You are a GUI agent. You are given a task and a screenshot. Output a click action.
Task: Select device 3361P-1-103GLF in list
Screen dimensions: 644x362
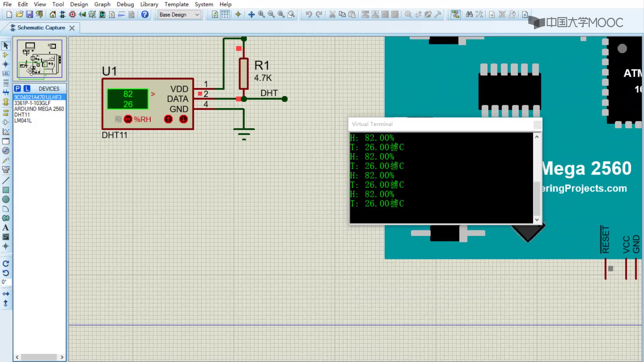39,103
